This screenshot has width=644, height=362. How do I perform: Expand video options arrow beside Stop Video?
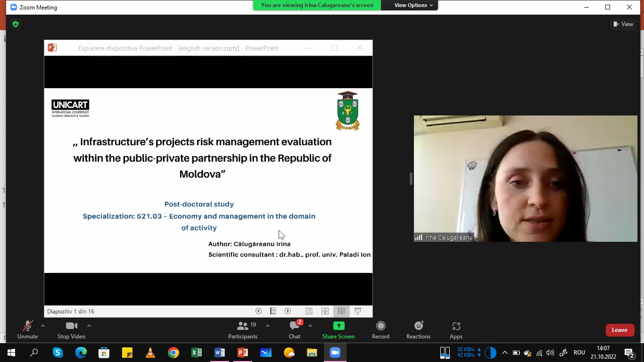(89, 326)
